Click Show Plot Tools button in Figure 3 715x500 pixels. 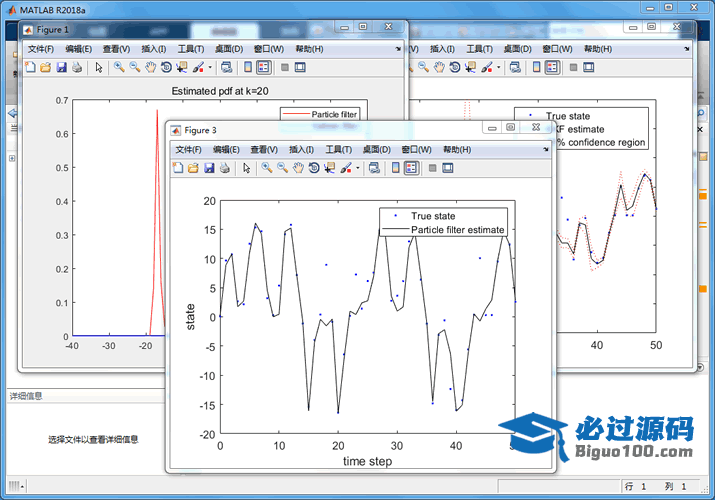pos(448,168)
